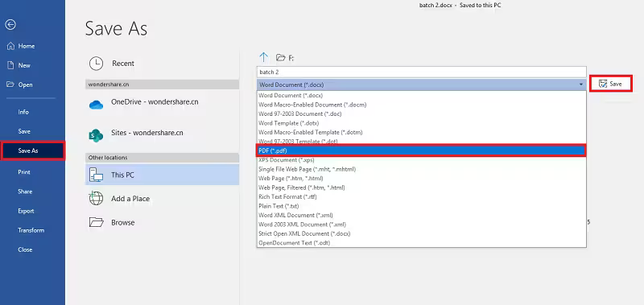Choose Word 2003 XML Document (*.xml)
The image size is (644, 305).
coord(421,225)
